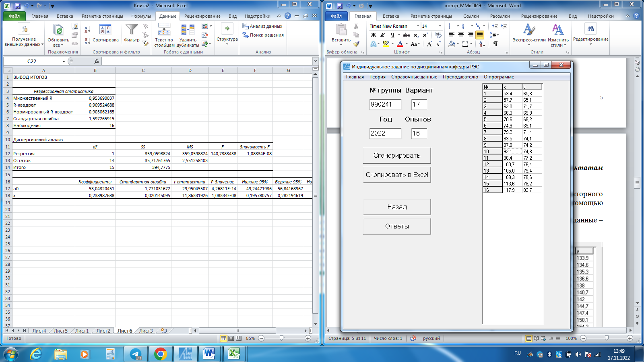Open Times New Roman font dropdown

[418, 26]
